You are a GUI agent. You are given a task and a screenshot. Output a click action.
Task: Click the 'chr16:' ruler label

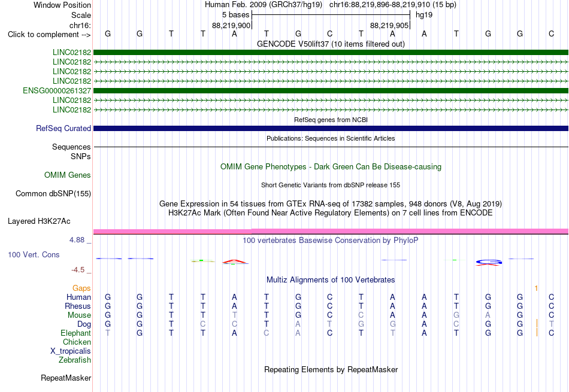point(80,25)
